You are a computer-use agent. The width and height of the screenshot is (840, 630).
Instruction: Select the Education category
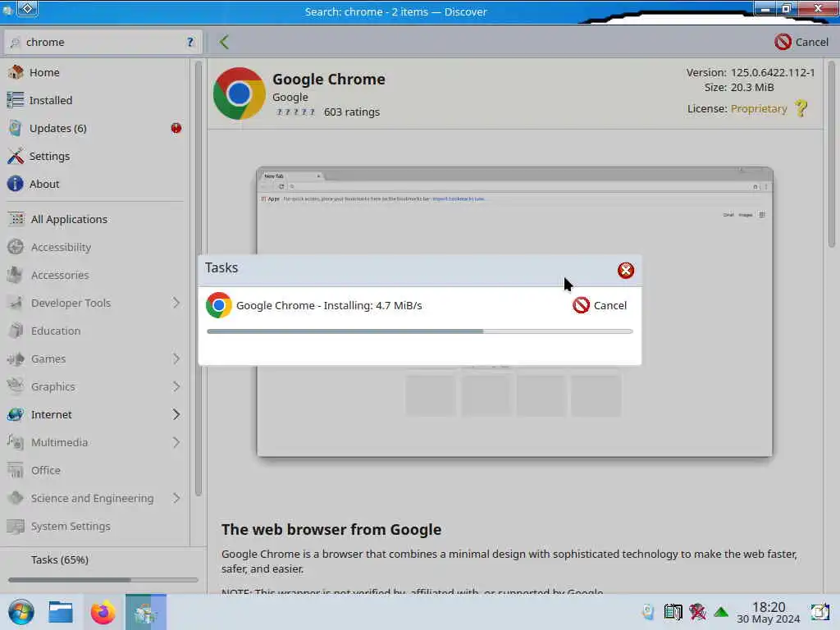point(95,331)
